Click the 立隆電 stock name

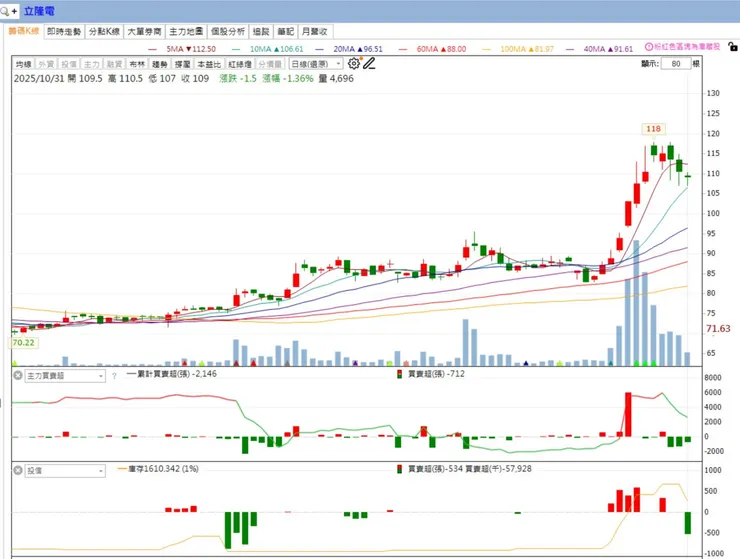point(39,11)
